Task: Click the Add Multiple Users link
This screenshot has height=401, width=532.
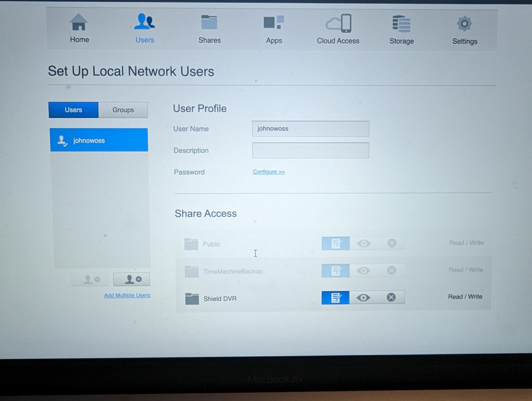Action: [127, 295]
